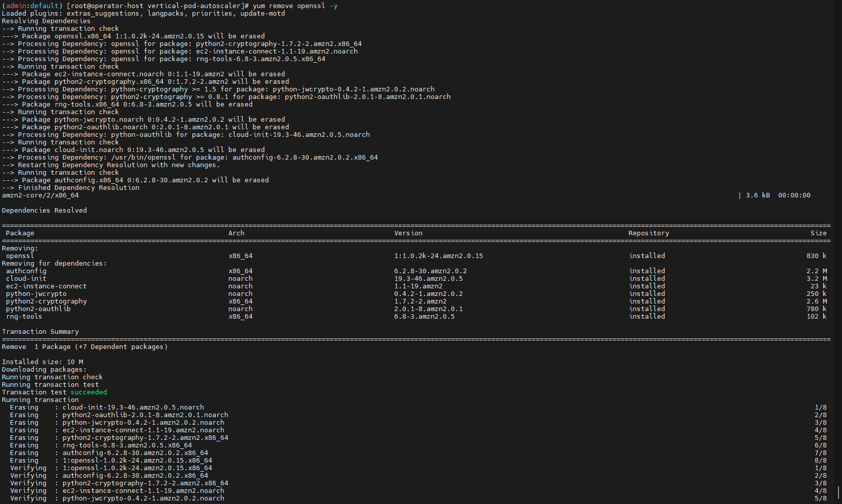Click the 'Transaction Summary' heading
Screen dimensions: 842x504
coord(40,332)
